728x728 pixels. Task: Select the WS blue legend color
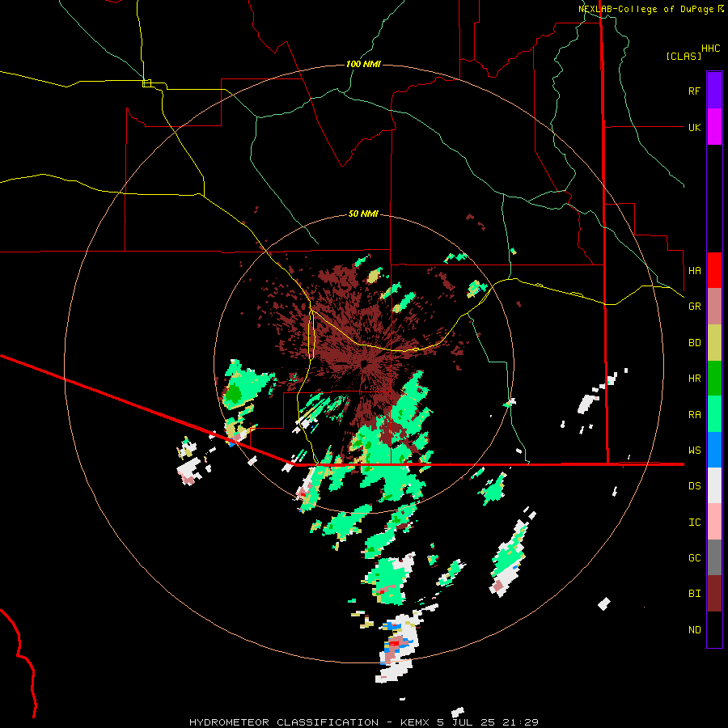pos(714,450)
